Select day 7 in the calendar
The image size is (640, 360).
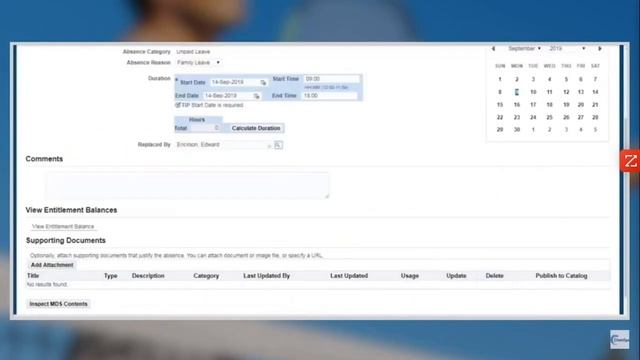(x=595, y=79)
